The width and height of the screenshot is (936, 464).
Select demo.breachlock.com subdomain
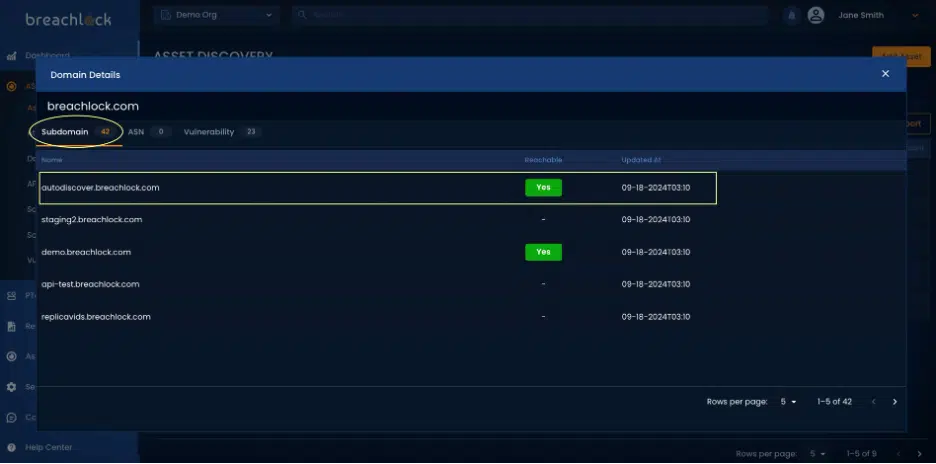click(x=86, y=252)
